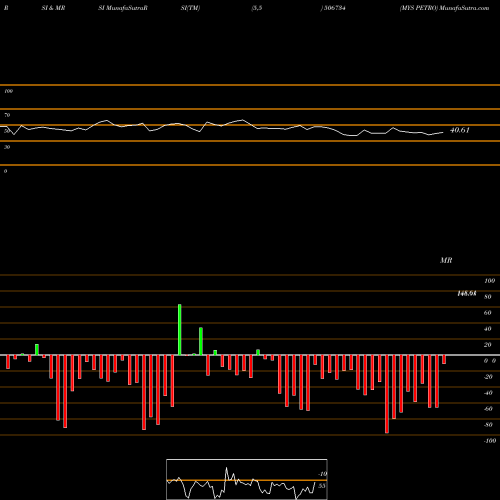This screenshot has height=500, width=500.
Task: Click the RSI axis label 100
Action: pyautogui.click(x=8, y=91)
